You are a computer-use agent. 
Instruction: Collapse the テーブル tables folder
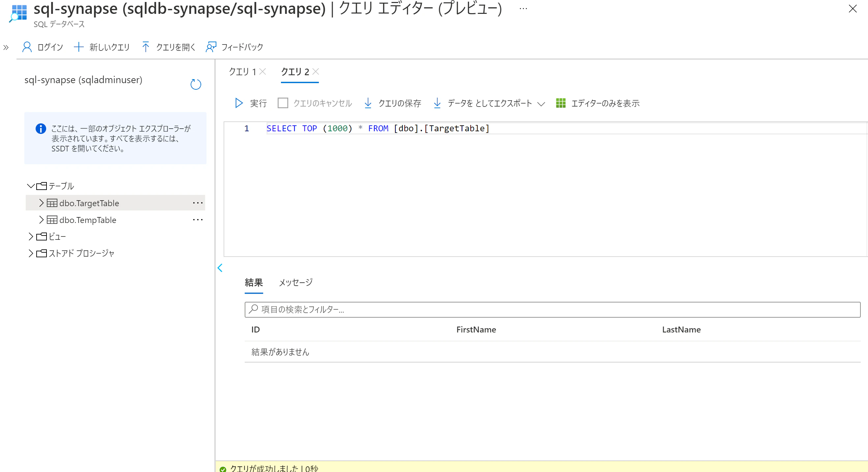[x=31, y=186]
